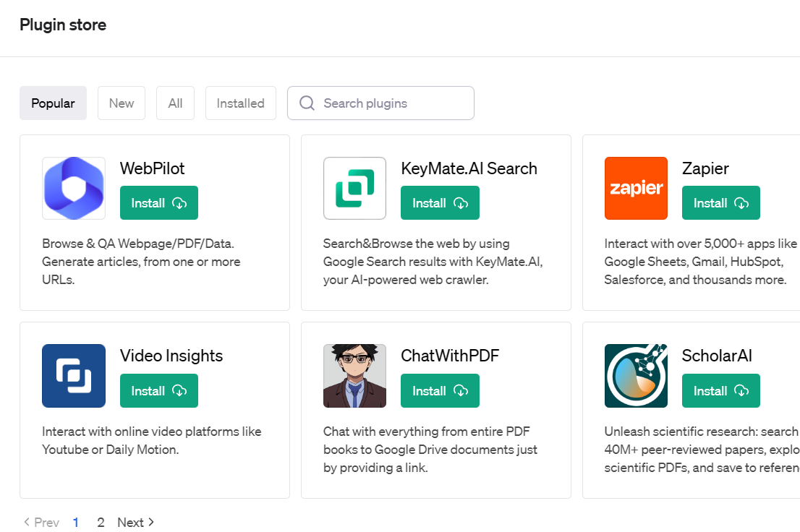Click the ScholarAI plugin logo

tap(637, 376)
